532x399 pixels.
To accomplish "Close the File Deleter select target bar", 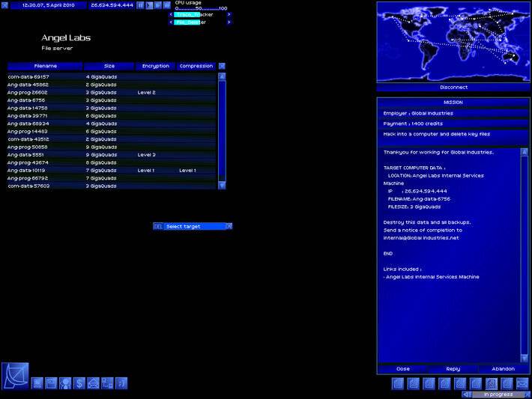I will [x=229, y=226].
